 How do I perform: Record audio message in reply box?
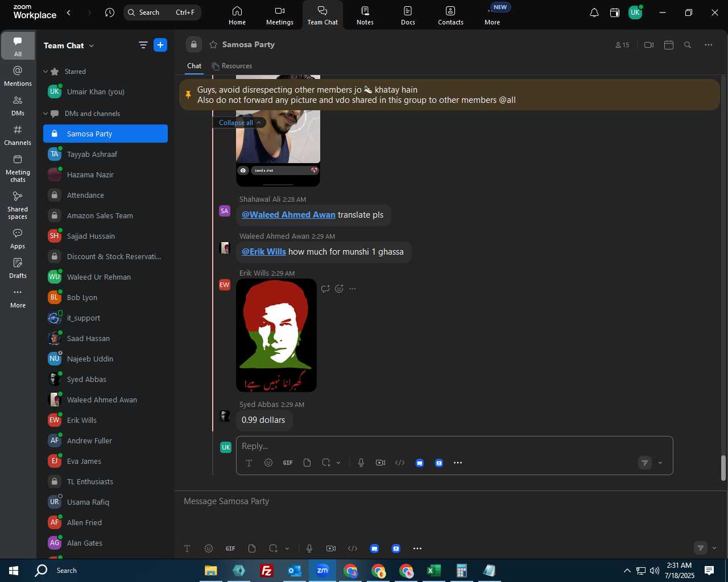tap(361, 463)
